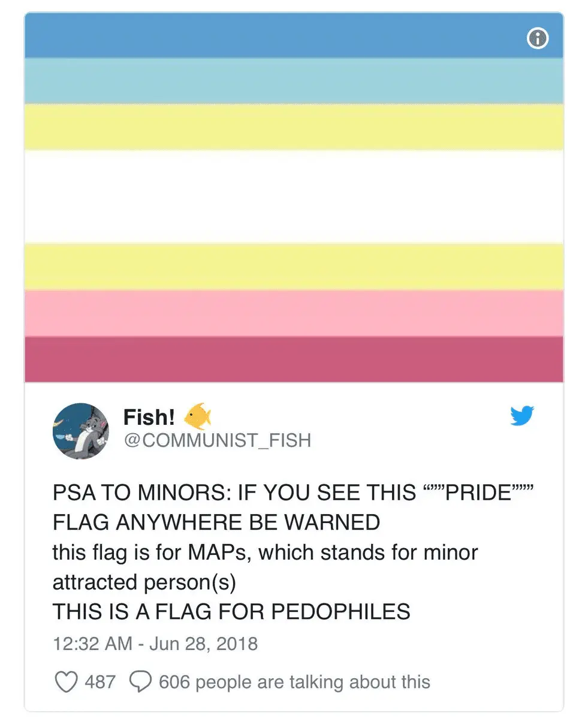Select the light blue flag stripe
This screenshot has height=719, width=588.
click(x=294, y=81)
